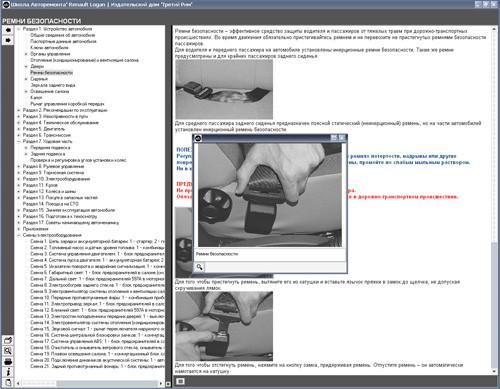Open Схема 6 Габаритный свет
Viewport: 500px width, 389px height.
coord(97,273)
